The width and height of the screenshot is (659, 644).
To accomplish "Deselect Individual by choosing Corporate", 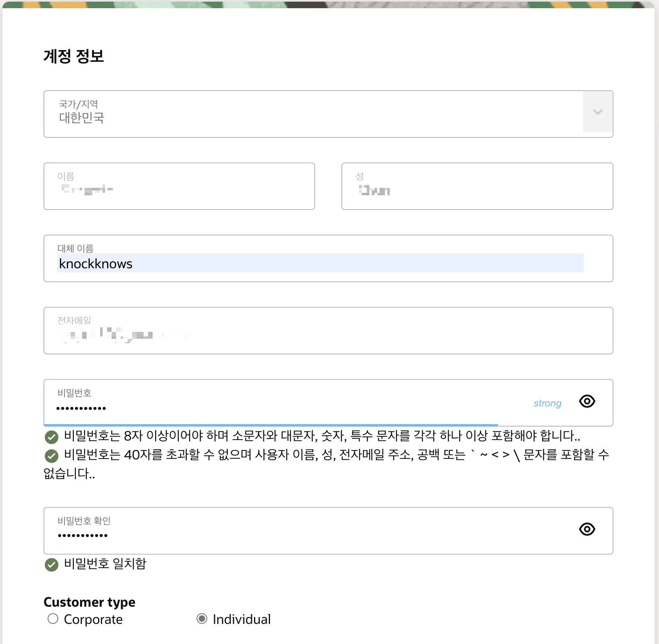I will 53,619.
